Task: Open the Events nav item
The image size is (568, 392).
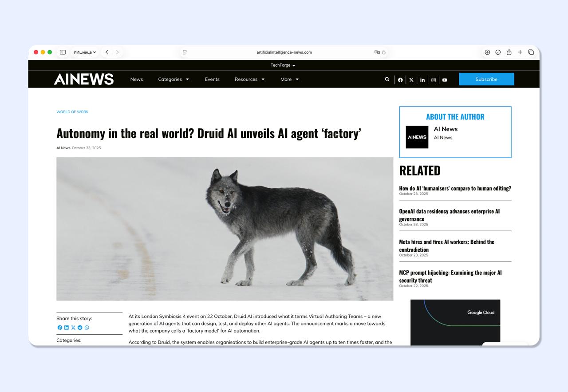Action: [212, 79]
